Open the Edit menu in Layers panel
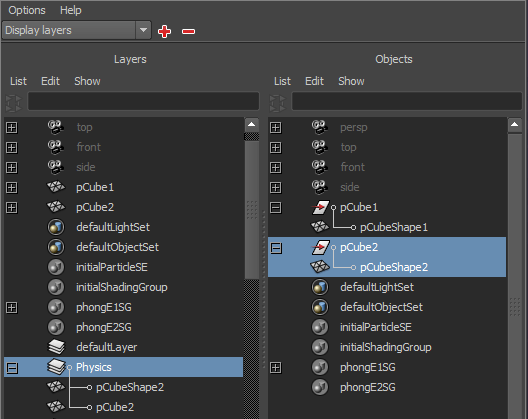This screenshot has height=419, width=528. click(51, 81)
